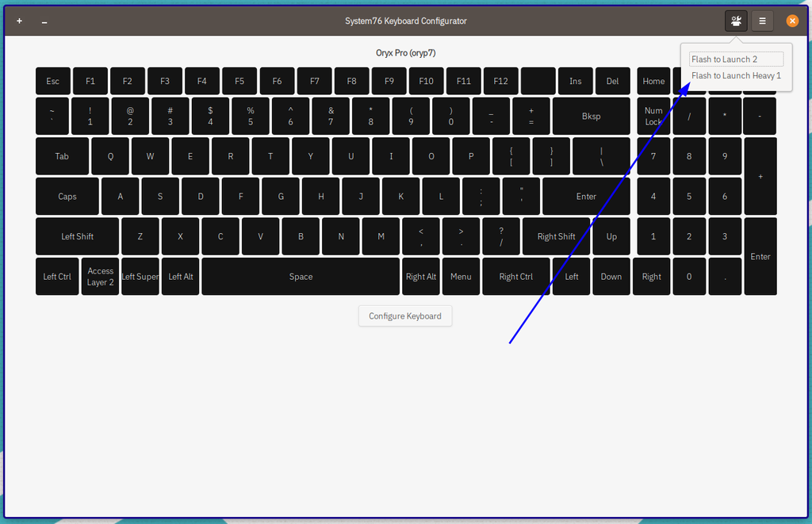Toggle the Caps key
The height and width of the screenshot is (524, 812).
pyautogui.click(x=67, y=196)
